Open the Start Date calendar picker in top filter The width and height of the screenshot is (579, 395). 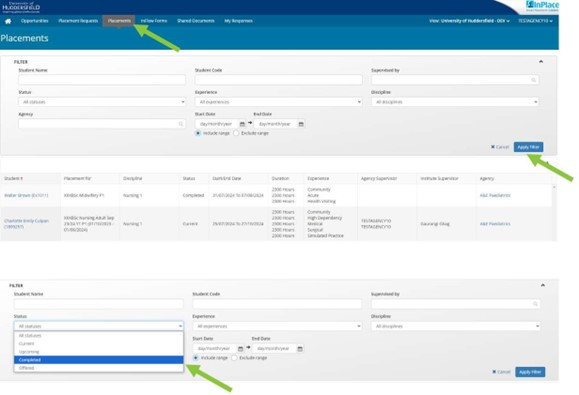pyautogui.click(x=242, y=124)
